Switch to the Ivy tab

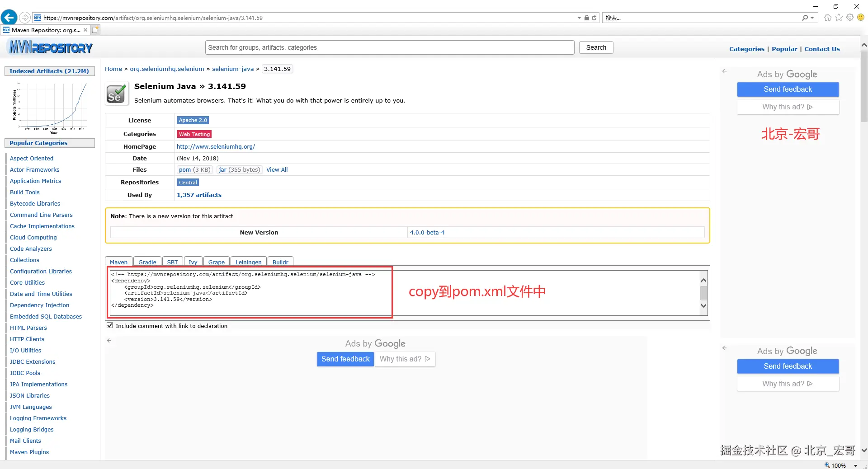(x=193, y=262)
